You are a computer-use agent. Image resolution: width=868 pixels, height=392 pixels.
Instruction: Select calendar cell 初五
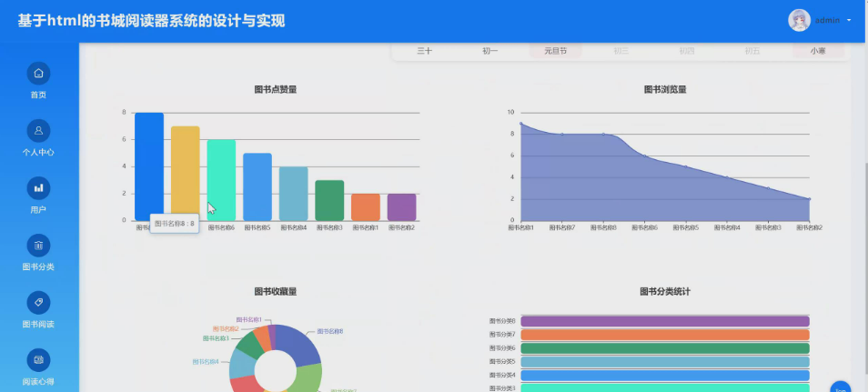[752, 51]
